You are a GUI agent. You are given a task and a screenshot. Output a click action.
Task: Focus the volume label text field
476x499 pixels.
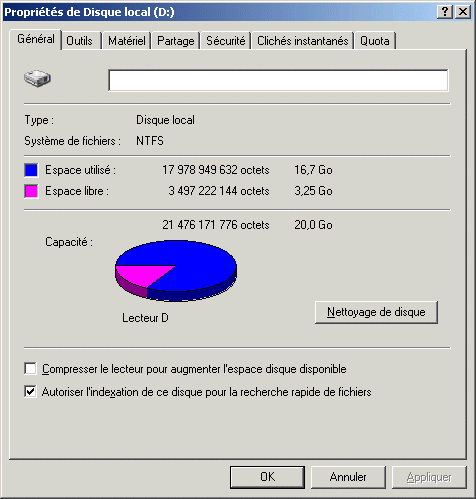click(x=278, y=80)
